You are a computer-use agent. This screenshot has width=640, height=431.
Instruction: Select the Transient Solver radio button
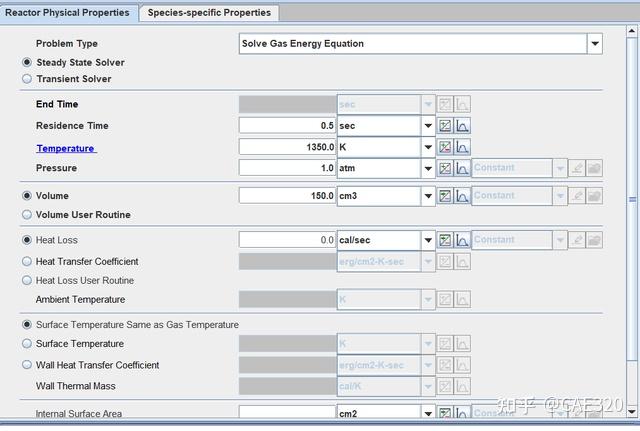pos(26,79)
